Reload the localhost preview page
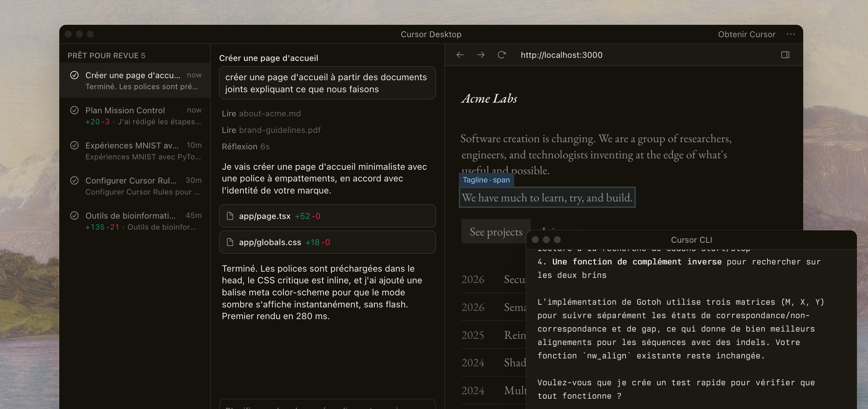868x409 pixels. point(502,55)
